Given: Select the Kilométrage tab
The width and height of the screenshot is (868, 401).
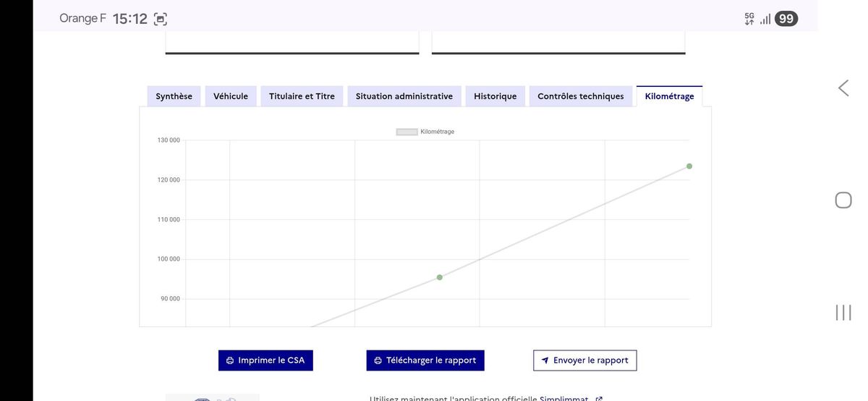Looking at the screenshot, I should 669,96.
